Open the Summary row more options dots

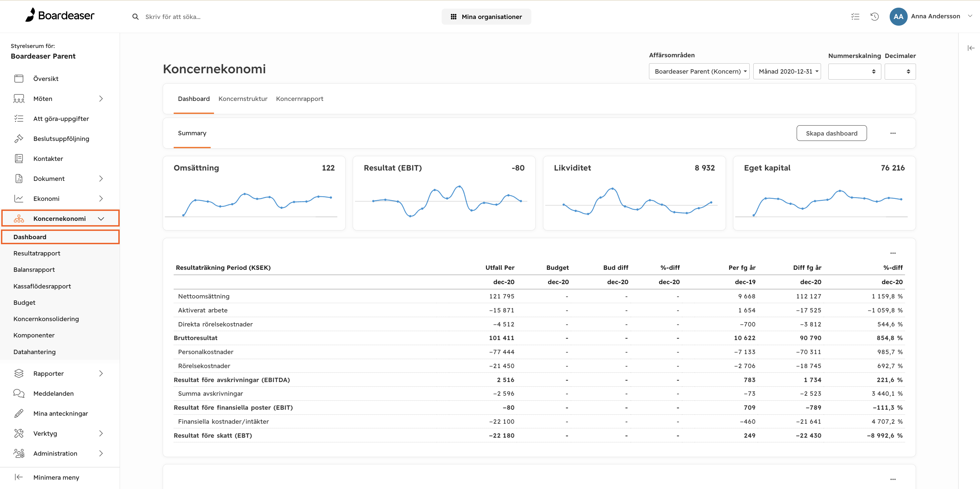893,133
